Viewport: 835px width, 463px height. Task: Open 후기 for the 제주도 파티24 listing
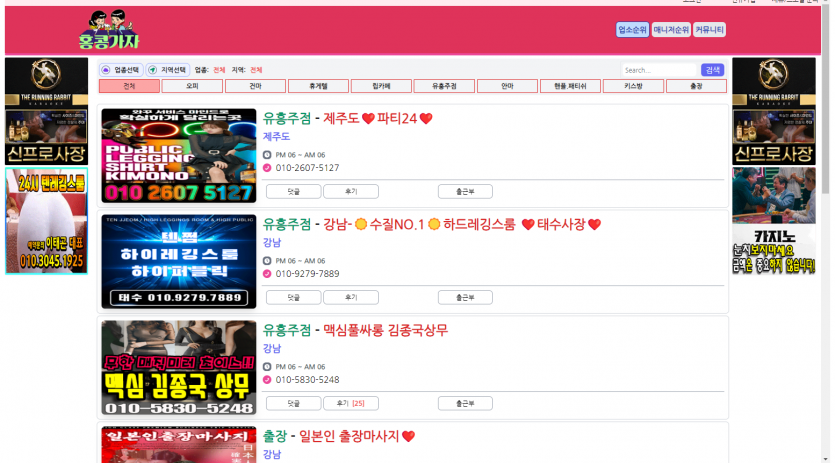[351, 192]
